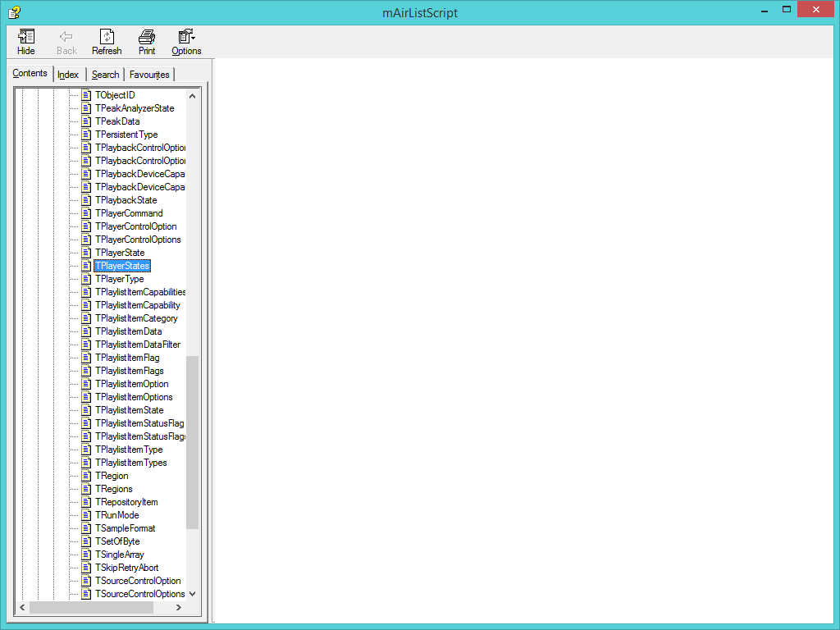The width and height of the screenshot is (840, 630).
Task: Open the TSingleArray topic
Action: pyautogui.click(x=120, y=555)
